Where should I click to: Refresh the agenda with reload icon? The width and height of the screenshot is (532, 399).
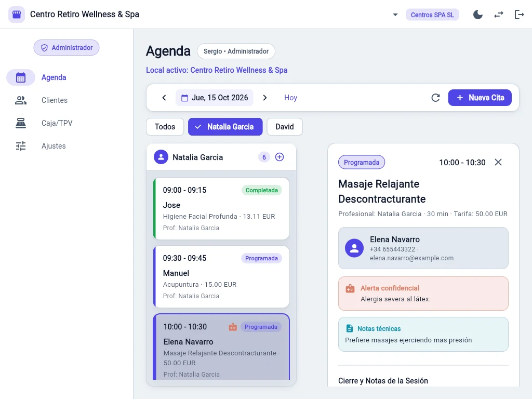click(x=436, y=98)
